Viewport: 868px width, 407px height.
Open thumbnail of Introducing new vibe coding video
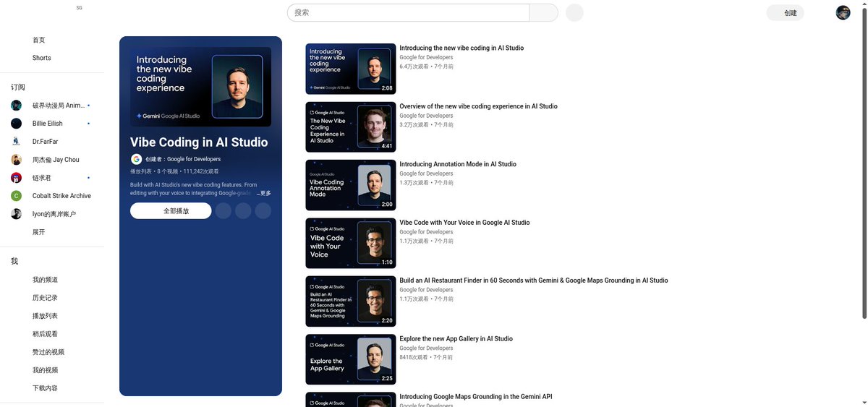pos(351,69)
